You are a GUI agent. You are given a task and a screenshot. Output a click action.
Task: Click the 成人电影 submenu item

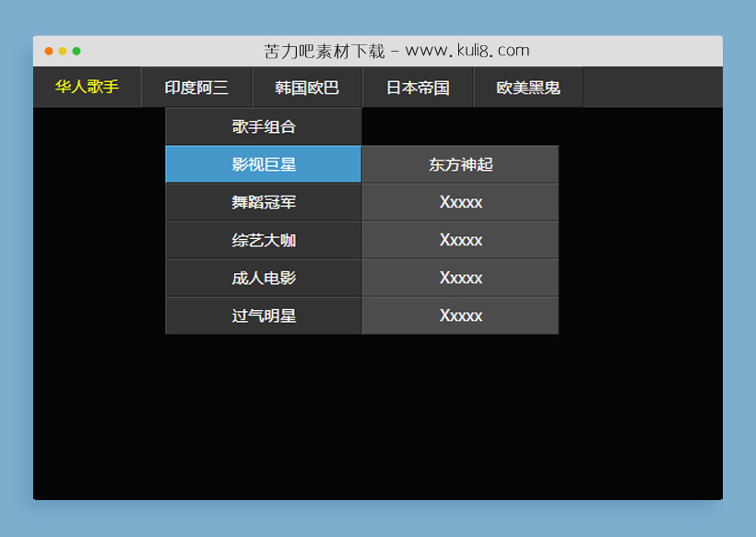pos(264,278)
